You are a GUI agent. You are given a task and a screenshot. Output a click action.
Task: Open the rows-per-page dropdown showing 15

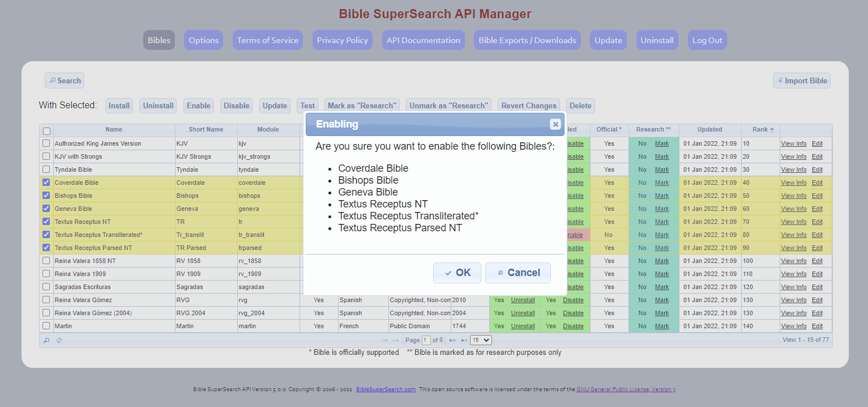(481, 340)
